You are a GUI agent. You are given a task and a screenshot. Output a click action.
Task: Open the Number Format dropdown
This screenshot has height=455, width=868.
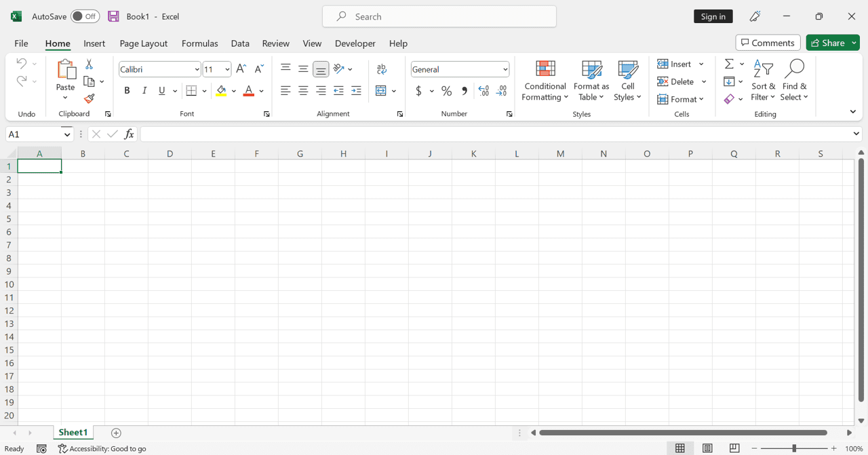(505, 68)
